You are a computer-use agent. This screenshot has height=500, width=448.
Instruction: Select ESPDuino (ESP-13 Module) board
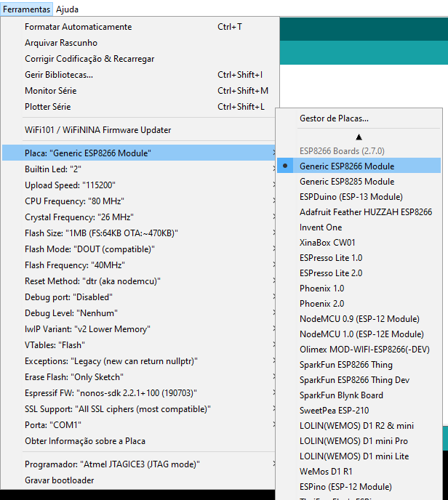[x=359, y=197]
